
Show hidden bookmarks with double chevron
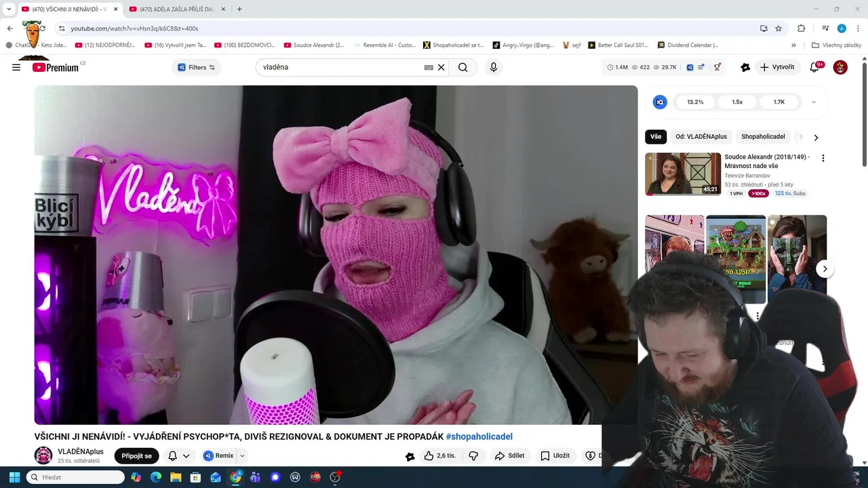pyautogui.click(x=793, y=45)
